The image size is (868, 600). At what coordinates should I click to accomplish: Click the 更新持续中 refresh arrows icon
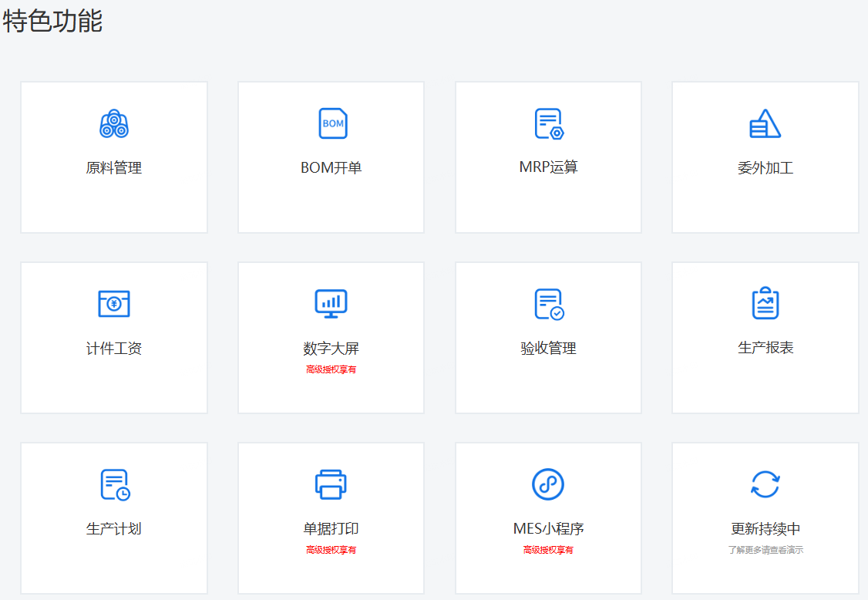click(765, 484)
